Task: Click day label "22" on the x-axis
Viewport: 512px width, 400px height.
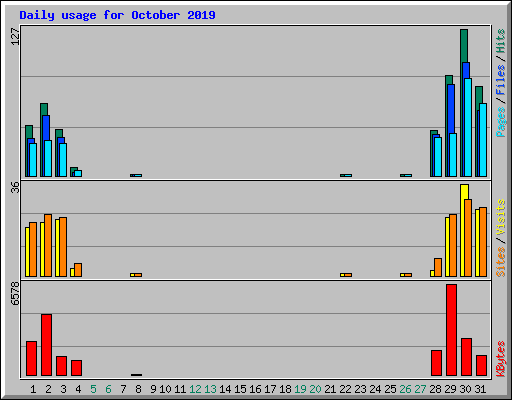Action: pos(345,389)
